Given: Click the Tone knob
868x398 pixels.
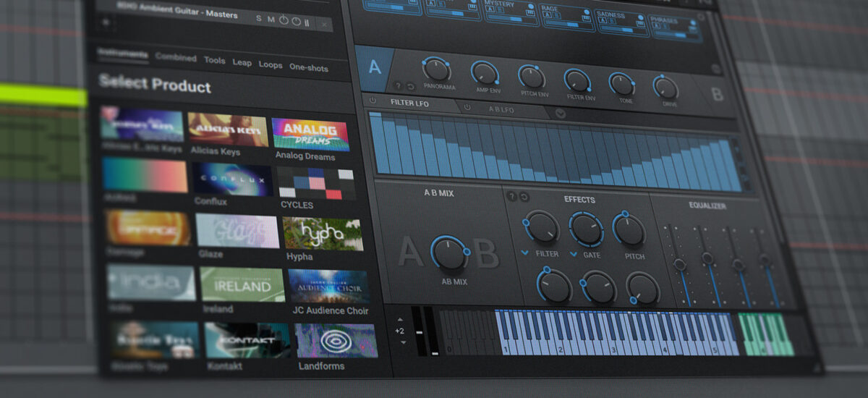Looking at the screenshot, I should (621, 84).
